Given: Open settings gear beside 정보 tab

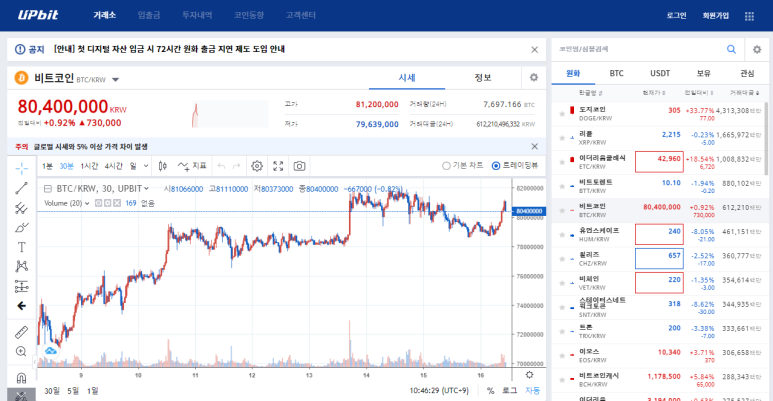Looking at the screenshot, I should (x=533, y=77).
